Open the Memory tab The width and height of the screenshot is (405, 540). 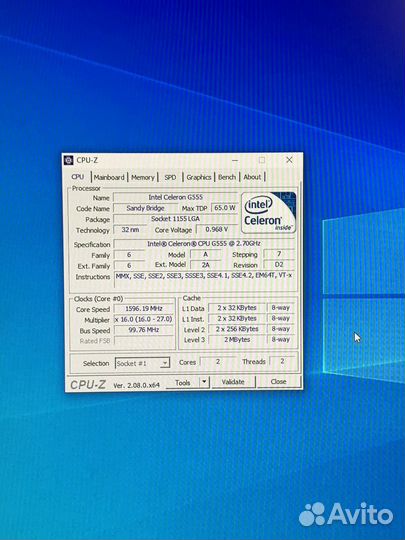pyautogui.click(x=143, y=177)
